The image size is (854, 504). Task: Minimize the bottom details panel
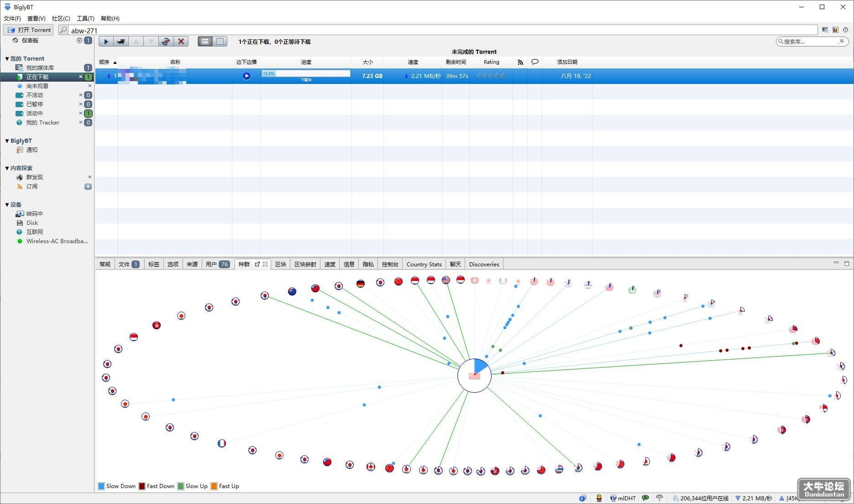[x=836, y=263]
